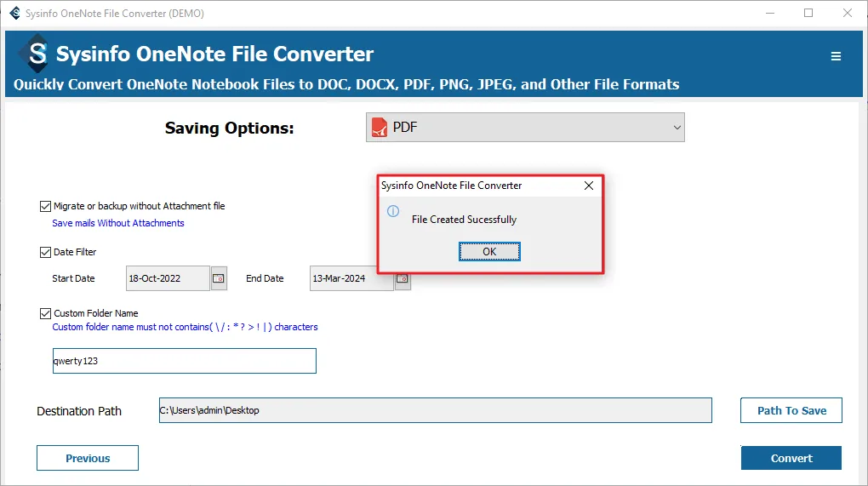The height and width of the screenshot is (486, 868).
Task: Expand the Saving Options PDF dropdown
Action: (677, 128)
